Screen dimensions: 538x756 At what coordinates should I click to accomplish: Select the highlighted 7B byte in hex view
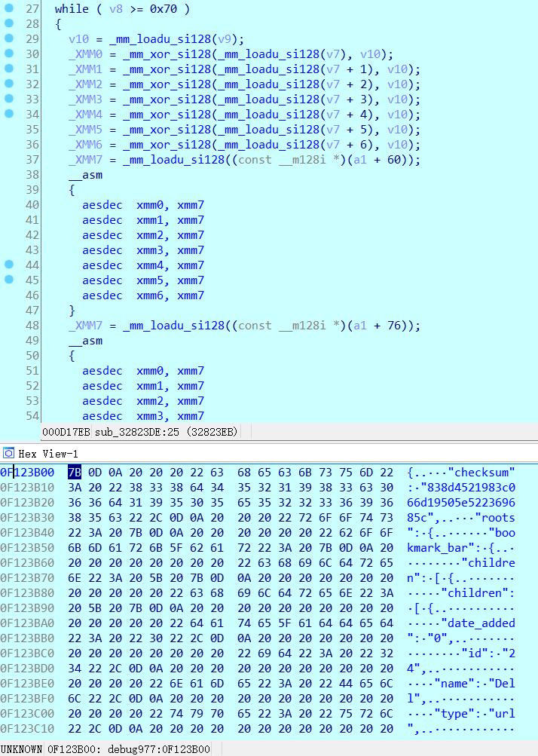[75, 472]
